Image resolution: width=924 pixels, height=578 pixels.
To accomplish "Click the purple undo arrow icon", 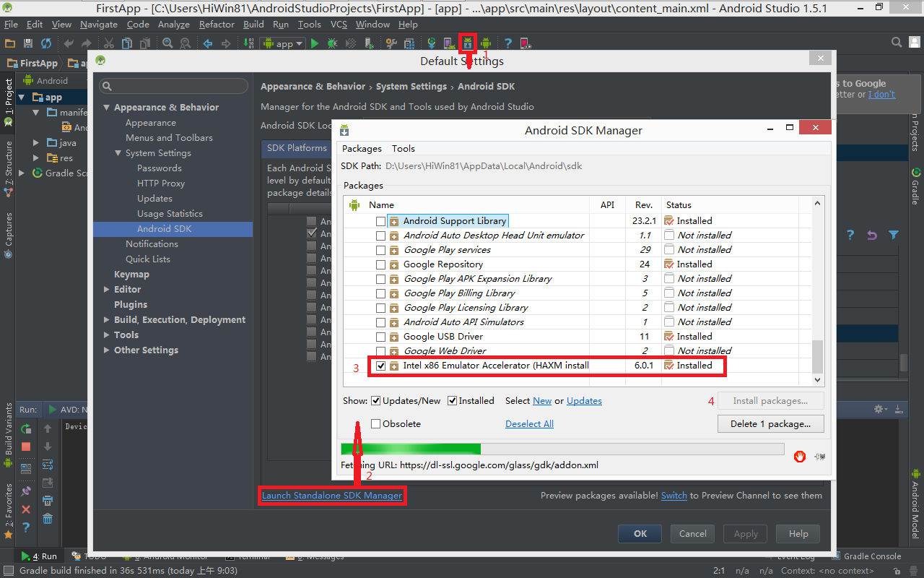I will tap(872, 236).
